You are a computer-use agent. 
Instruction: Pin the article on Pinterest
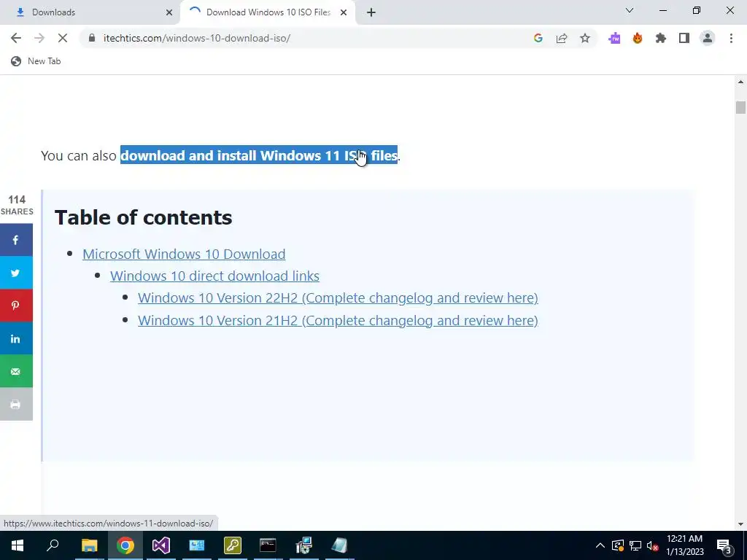16,306
